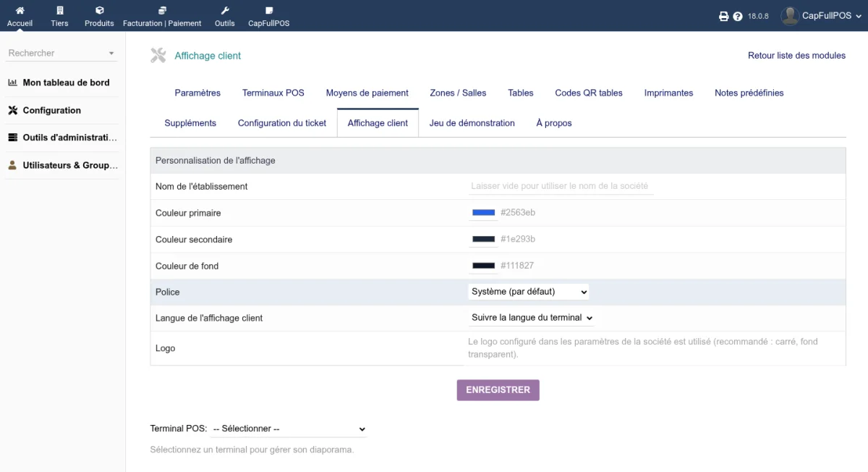The image size is (868, 472).
Task: Switch to the Codes QR tables tab
Action: point(589,93)
